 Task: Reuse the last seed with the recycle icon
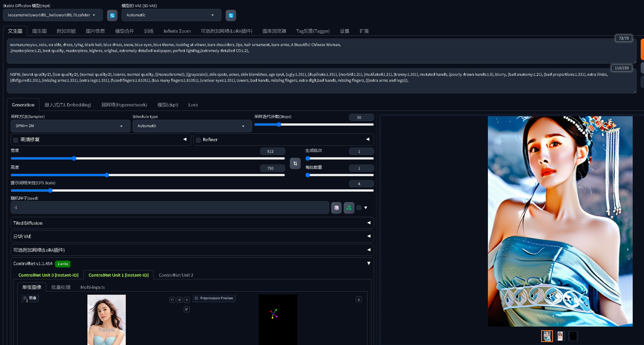[349, 208]
